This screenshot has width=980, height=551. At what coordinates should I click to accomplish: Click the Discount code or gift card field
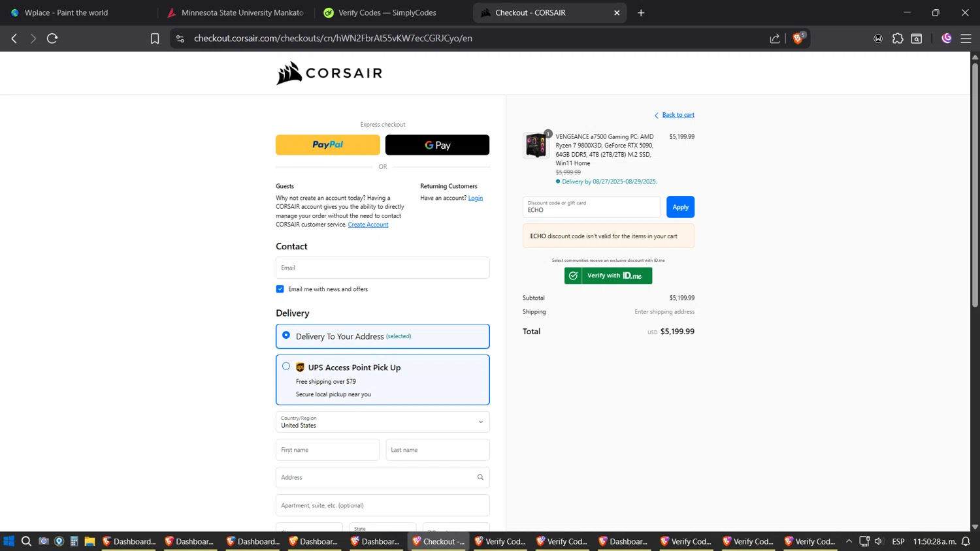click(x=592, y=207)
